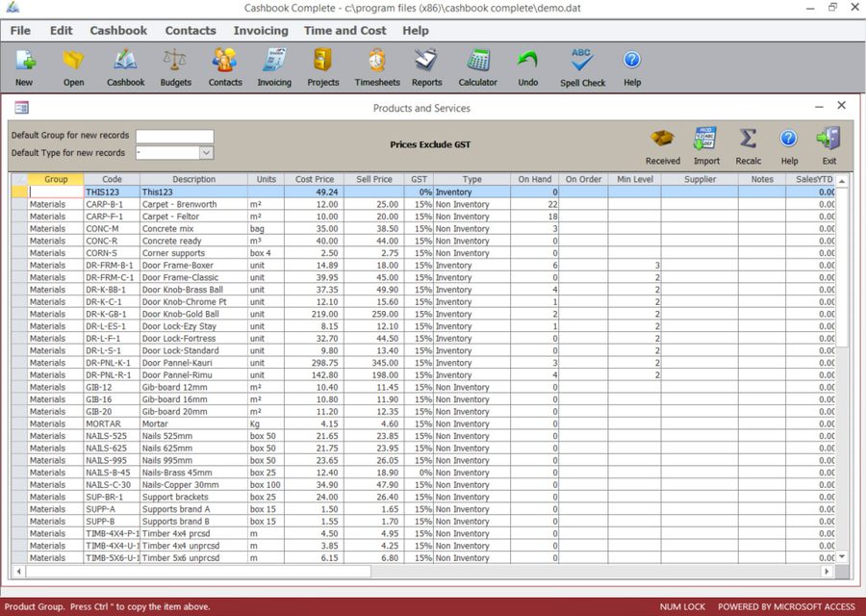The image size is (866, 616).
Task: Open the File menu
Action: pyautogui.click(x=20, y=31)
